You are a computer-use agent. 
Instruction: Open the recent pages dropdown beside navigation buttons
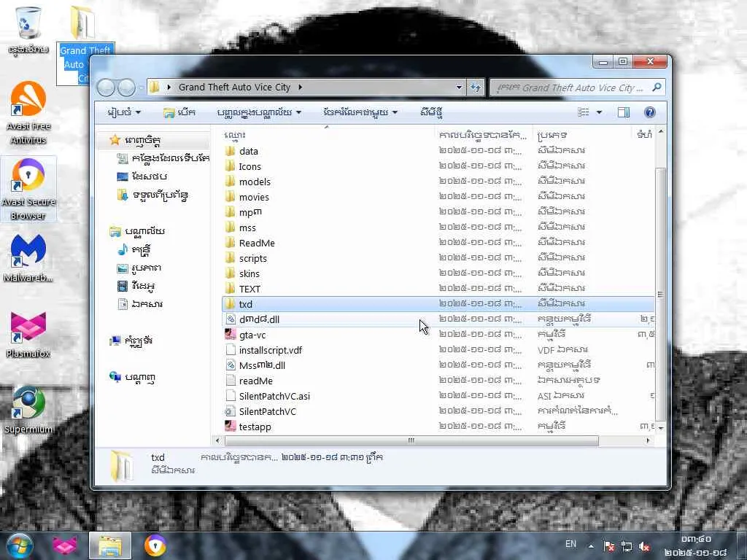click(x=141, y=87)
